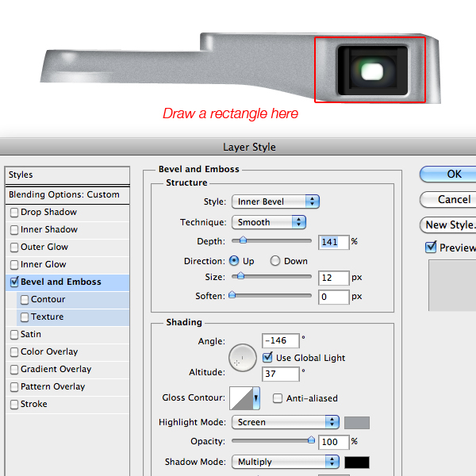476x476 pixels.
Task: Toggle the Preview checkbox
Action: coord(431,247)
